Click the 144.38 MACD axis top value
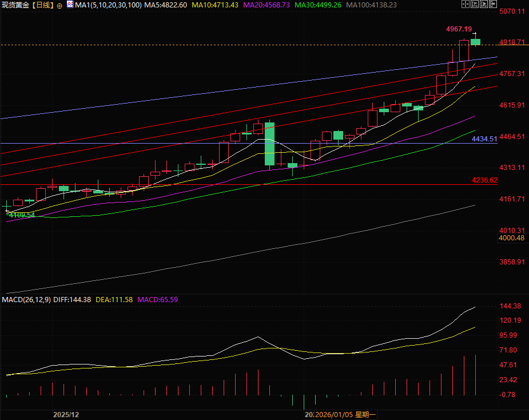Screen dimensions: 529x420 tap(510, 306)
